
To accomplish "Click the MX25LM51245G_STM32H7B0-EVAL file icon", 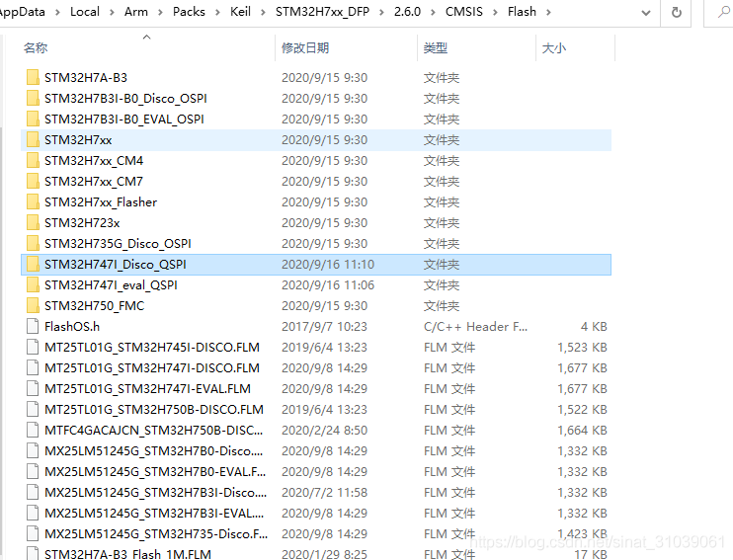I will (x=33, y=471).
